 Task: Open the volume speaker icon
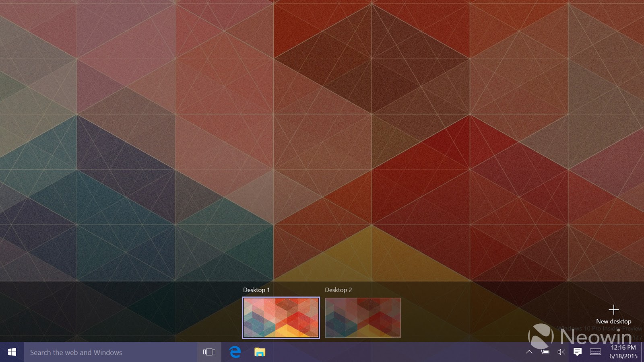[x=561, y=352]
